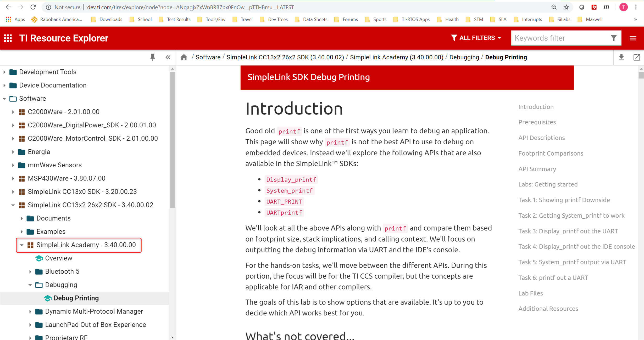Download content with the download icon
The width and height of the screenshot is (644, 340).
(x=621, y=57)
